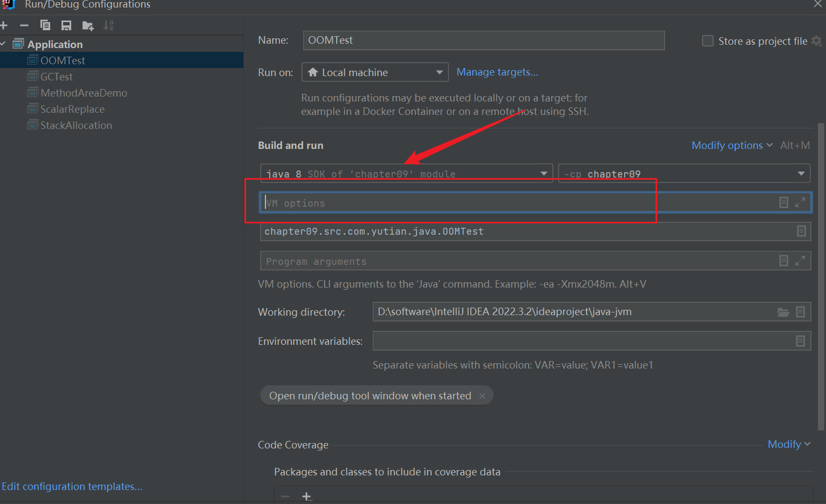Screen dimensions: 826x504
Task: Remove the selected configuration with the minus icon
Action: click(24, 25)
